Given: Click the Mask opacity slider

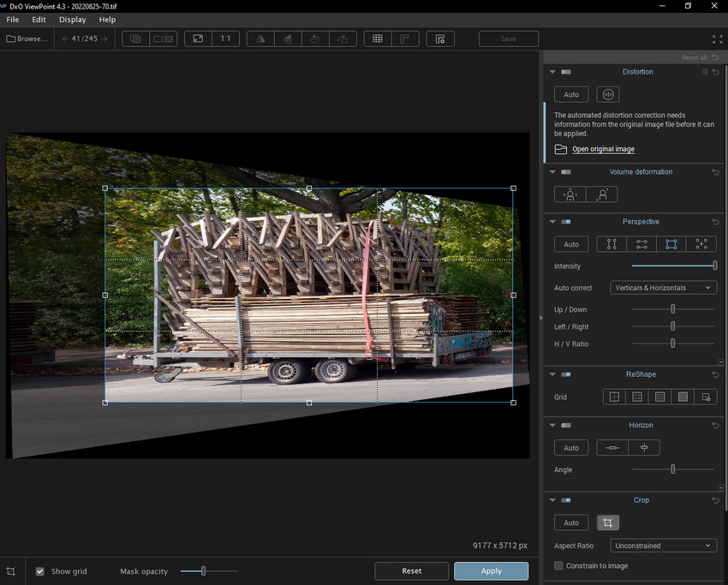Looking at the screenshot, I should [209, 571].
